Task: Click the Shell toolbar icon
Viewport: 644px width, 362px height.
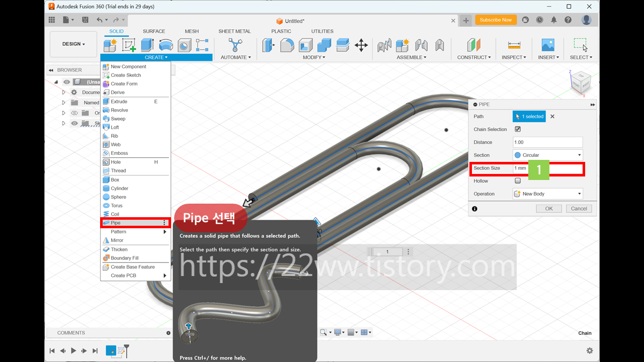Action: 305,45
